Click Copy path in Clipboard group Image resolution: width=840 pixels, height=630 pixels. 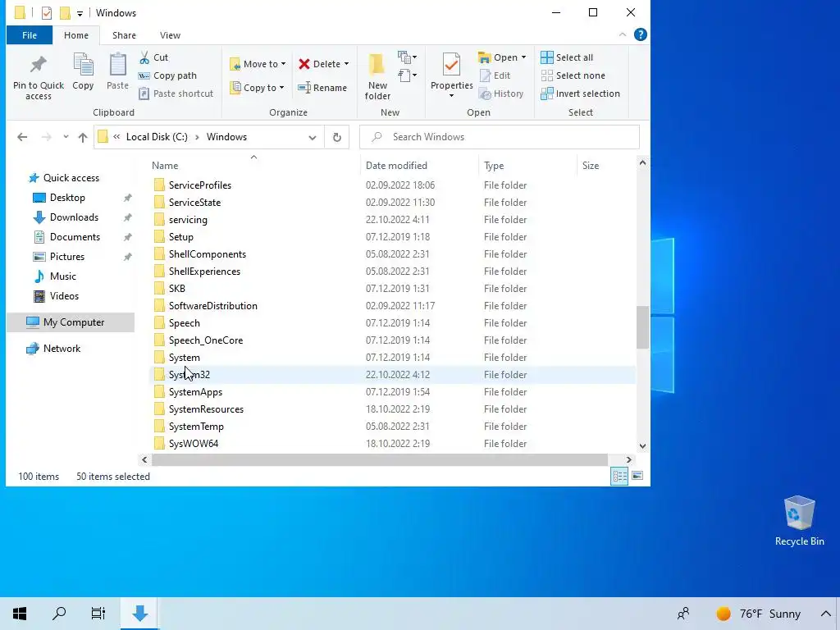click(167, 75)
